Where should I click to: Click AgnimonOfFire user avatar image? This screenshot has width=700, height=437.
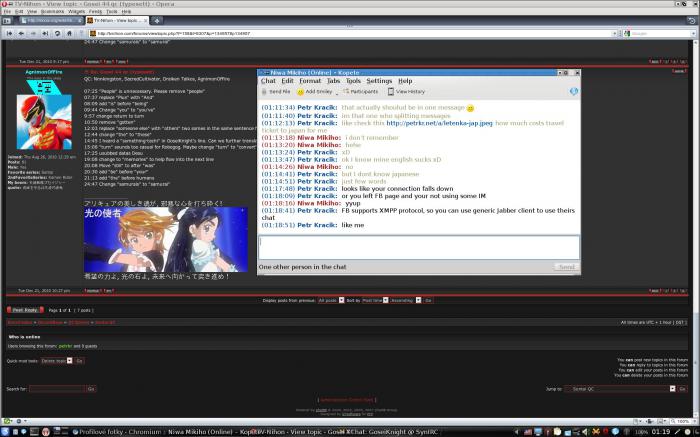click(44, 122)
